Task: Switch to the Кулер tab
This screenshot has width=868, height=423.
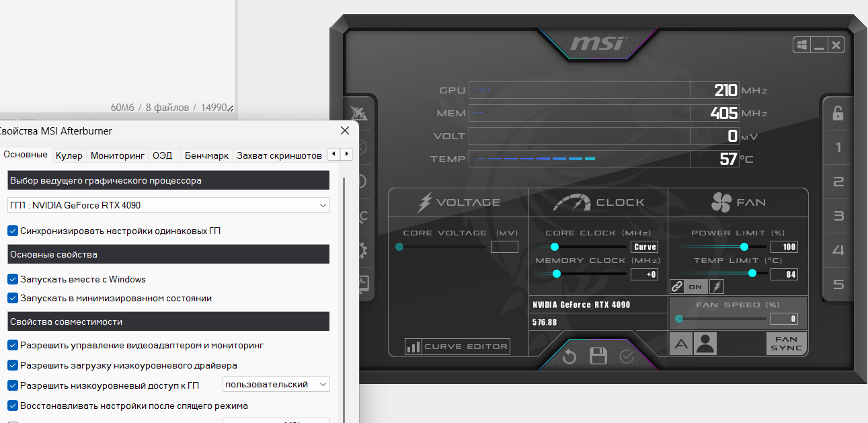Action: pos(69,155)
